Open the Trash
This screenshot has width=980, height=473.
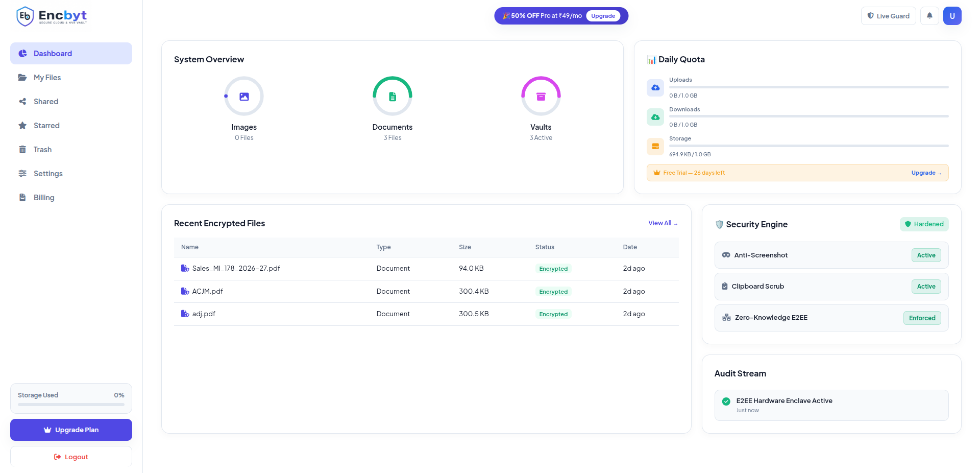71,150
